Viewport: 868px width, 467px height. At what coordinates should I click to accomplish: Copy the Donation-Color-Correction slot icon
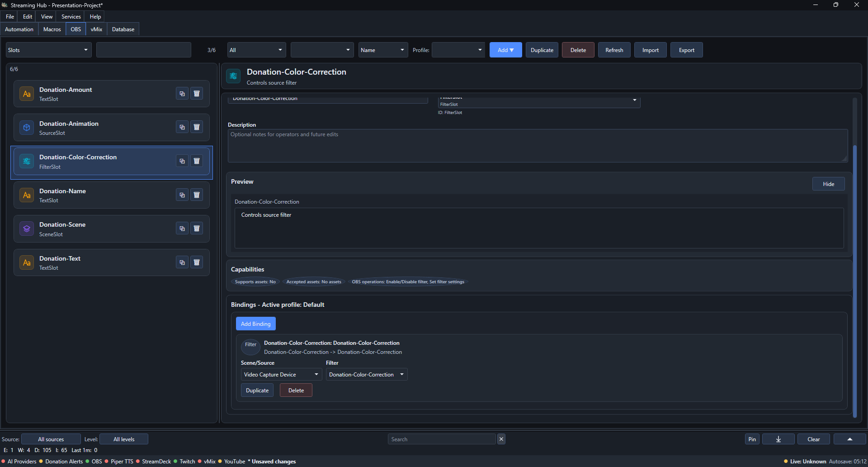coord(182,161)
